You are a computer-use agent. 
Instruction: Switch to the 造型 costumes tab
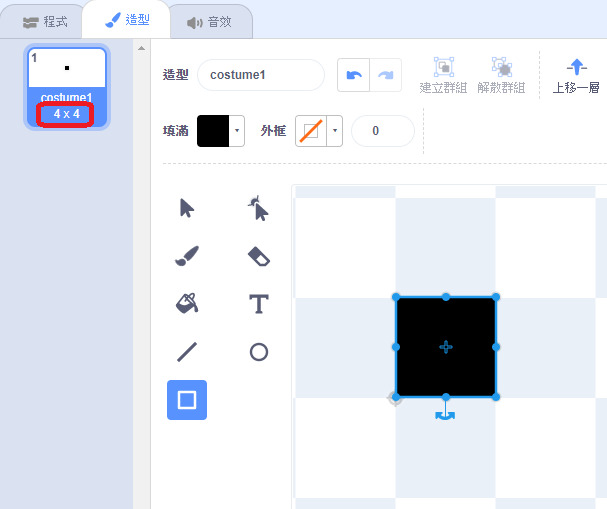(127, 20)
